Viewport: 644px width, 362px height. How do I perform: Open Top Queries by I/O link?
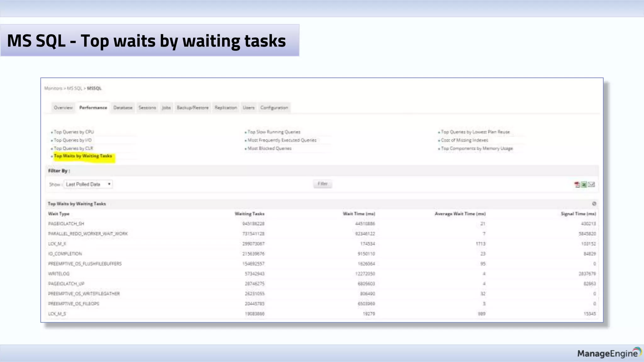coord(73,140)
